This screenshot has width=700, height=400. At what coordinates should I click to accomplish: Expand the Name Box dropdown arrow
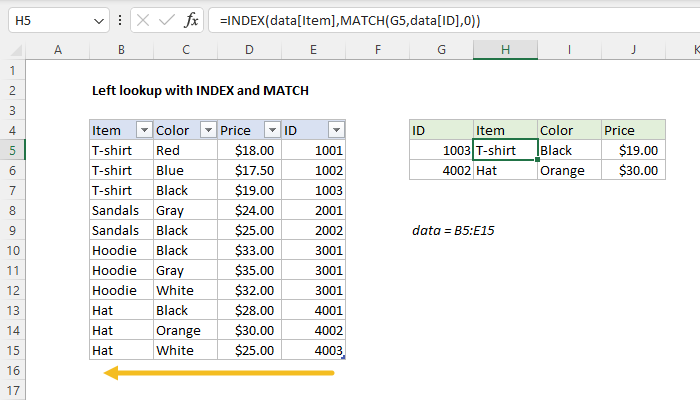click(99, 21)
